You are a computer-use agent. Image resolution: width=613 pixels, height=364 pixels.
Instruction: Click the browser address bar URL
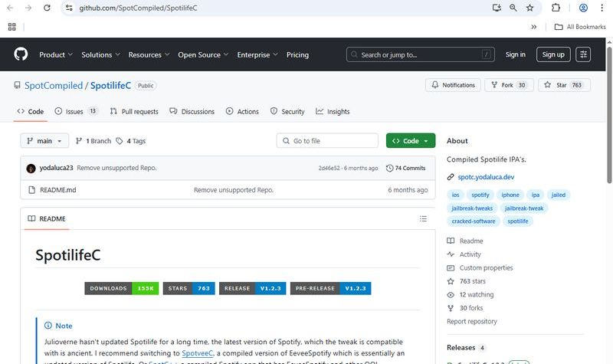click(139, 8)
